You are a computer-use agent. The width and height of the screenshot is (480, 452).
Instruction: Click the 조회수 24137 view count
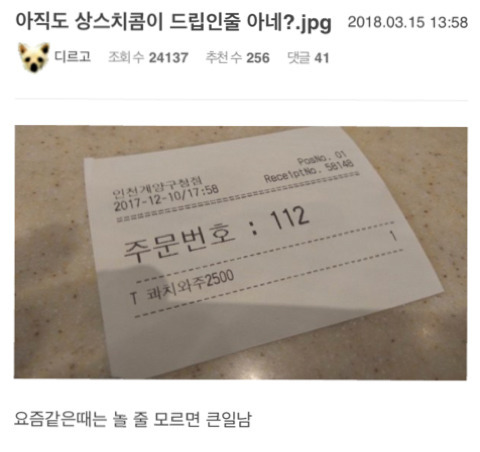tap(148, 57)
